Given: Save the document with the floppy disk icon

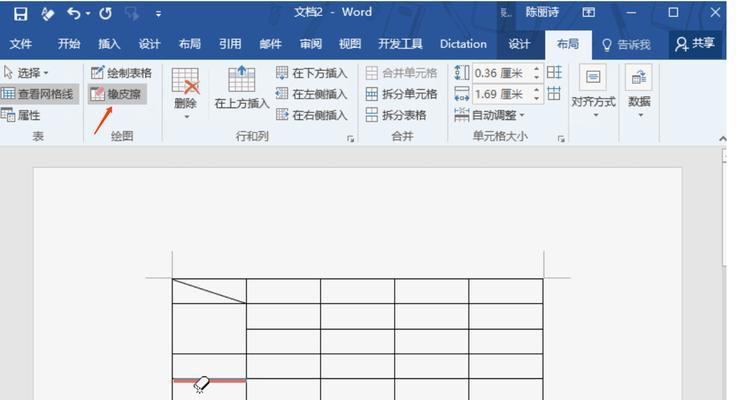Looking at the screenshot, I should (20, 14).
